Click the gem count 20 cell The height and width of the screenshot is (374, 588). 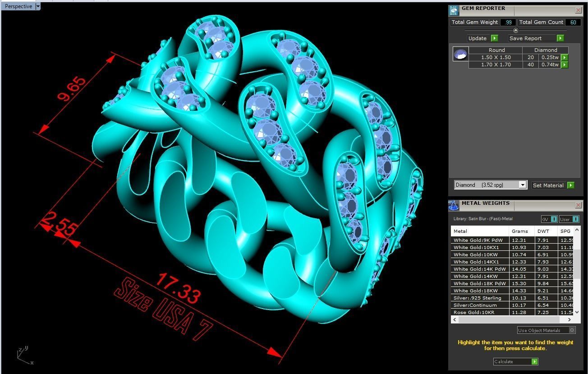click(531, 57)
